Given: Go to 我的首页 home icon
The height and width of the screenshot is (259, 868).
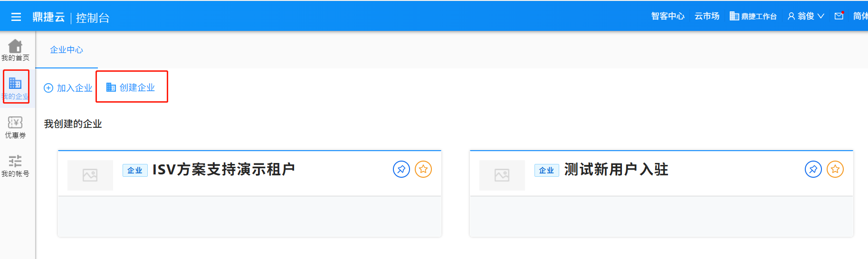Looking at the screenshot, I should (15, 50).
